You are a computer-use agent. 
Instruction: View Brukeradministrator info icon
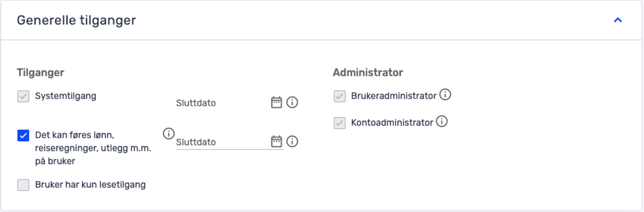pos(445,95)
